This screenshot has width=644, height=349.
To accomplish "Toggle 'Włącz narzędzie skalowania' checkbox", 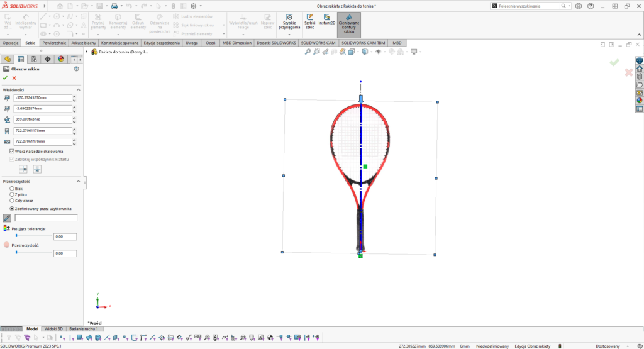I will click(x=13, y=152).
